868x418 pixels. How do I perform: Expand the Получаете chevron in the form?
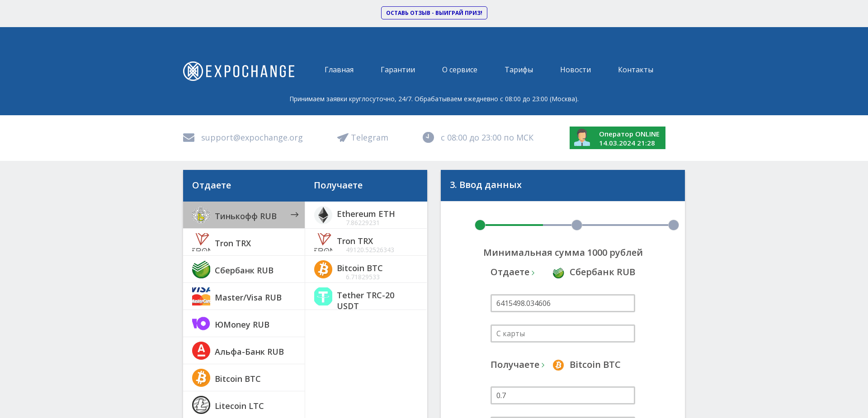(x=543, y=365)
